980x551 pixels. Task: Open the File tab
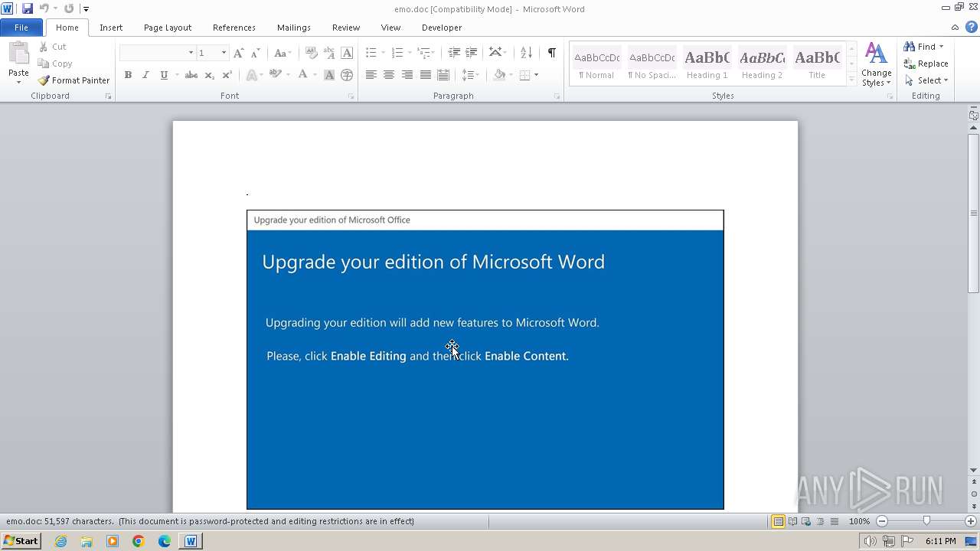coord(21,28)
